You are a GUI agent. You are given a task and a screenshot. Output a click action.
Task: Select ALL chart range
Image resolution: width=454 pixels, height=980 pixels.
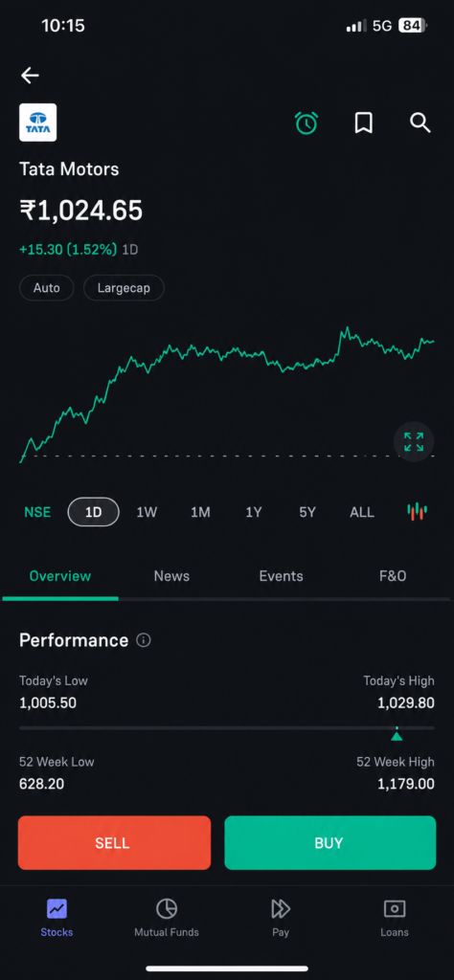pos(362,513)
